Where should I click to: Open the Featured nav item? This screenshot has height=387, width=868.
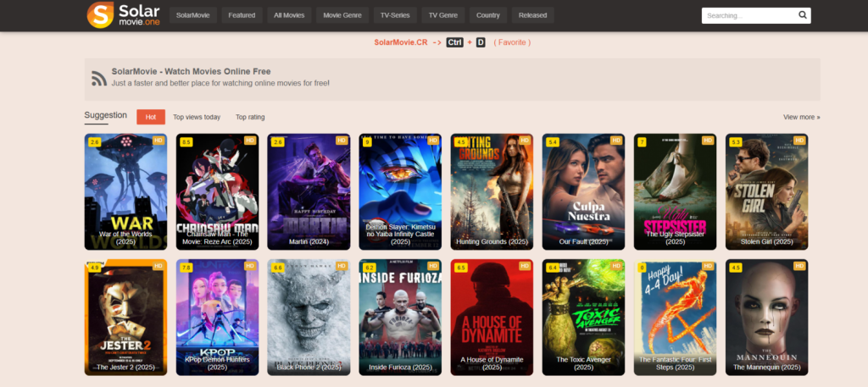click(242, 15)
